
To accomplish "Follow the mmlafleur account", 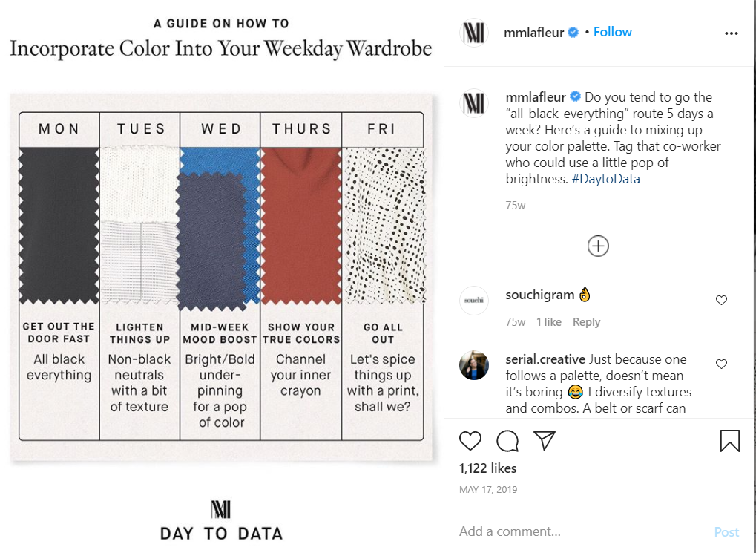I will pyautogui.click(x=612, y=32).
